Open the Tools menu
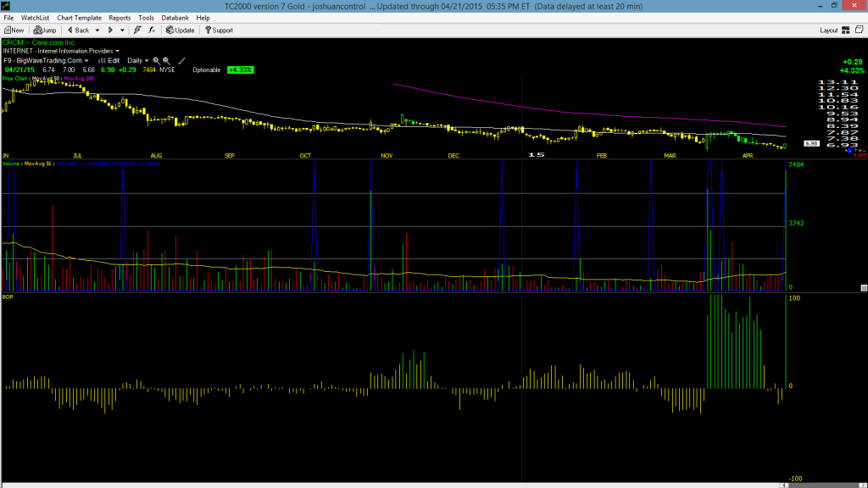 point(146,18)
